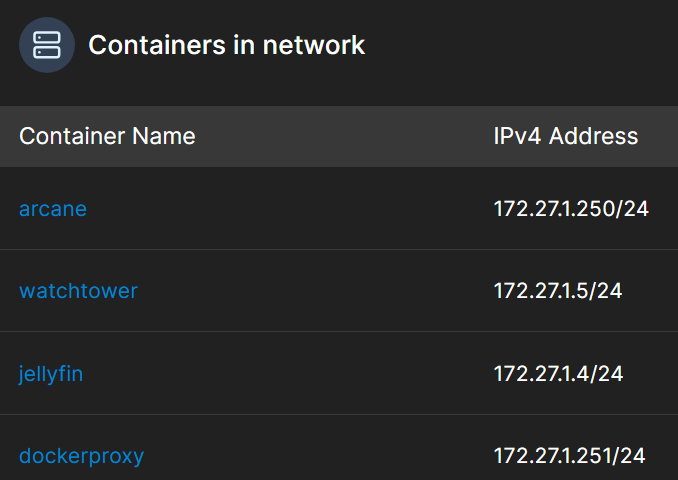
Task: Open the arcane container link
Action: (53, 209)
